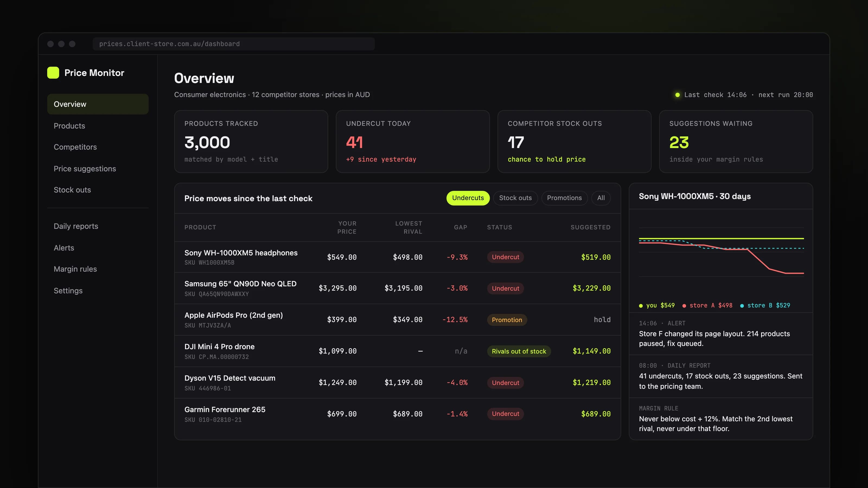Image resolution: width=868 pixels, height=488 pixels.
Task: Click the Products Tracked 3,000 card
Action: pos(251,142)
